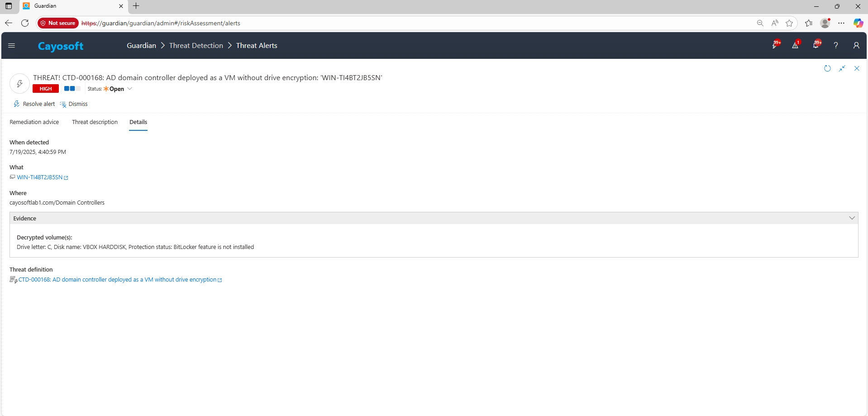Expand the Status Open dropdown

(x=129, y=89)
